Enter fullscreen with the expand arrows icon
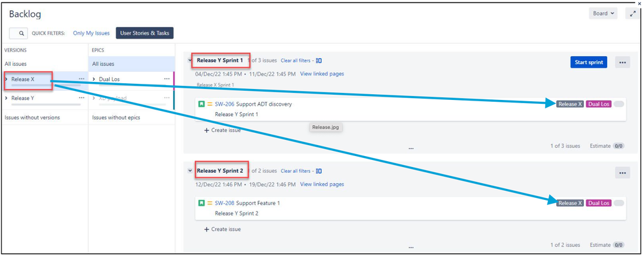644x256 pixels. pos(633,14)
